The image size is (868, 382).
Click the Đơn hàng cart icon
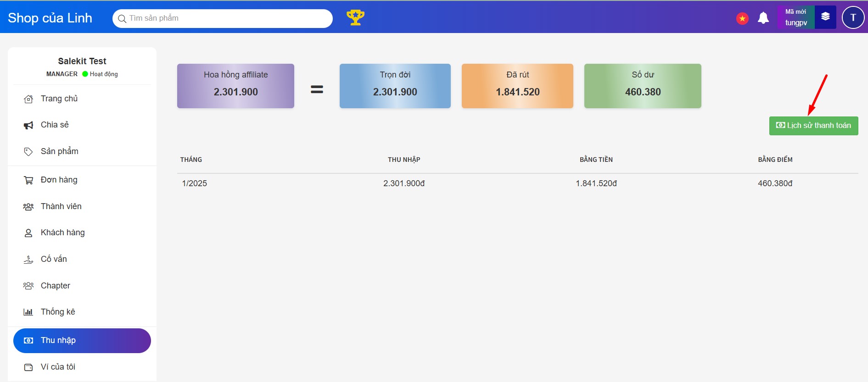28,180
